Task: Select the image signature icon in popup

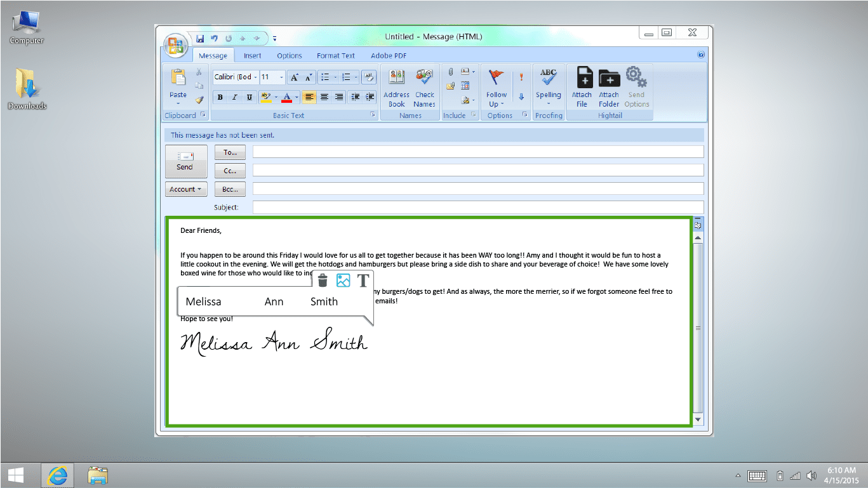Action: (343, 280)
